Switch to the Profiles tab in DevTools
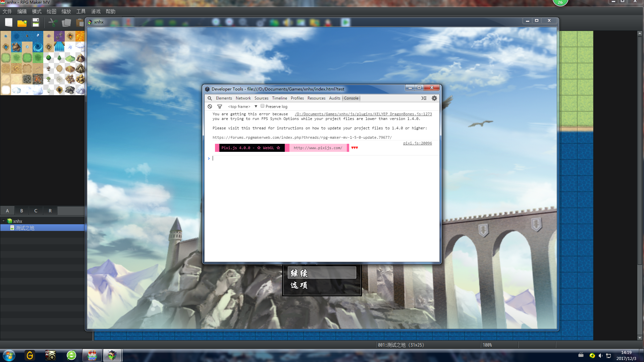Screen dimensions: 644x362 (297, 98)
